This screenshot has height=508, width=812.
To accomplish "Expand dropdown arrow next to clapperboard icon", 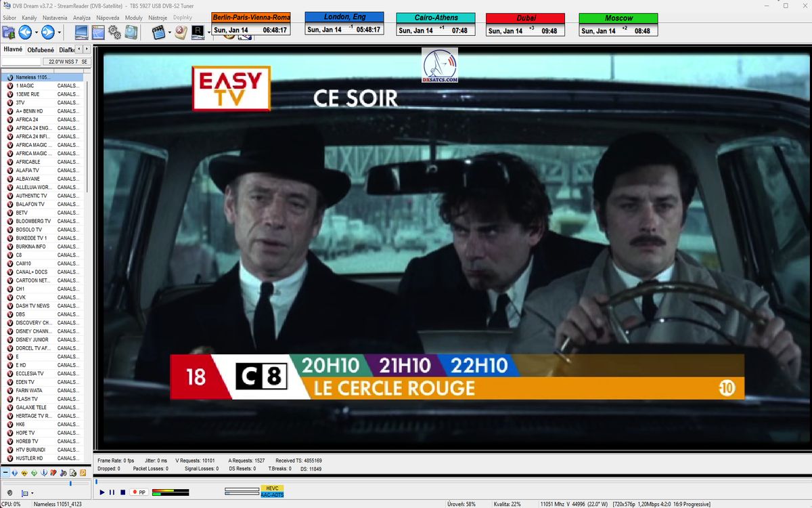I will coord(169,33).
